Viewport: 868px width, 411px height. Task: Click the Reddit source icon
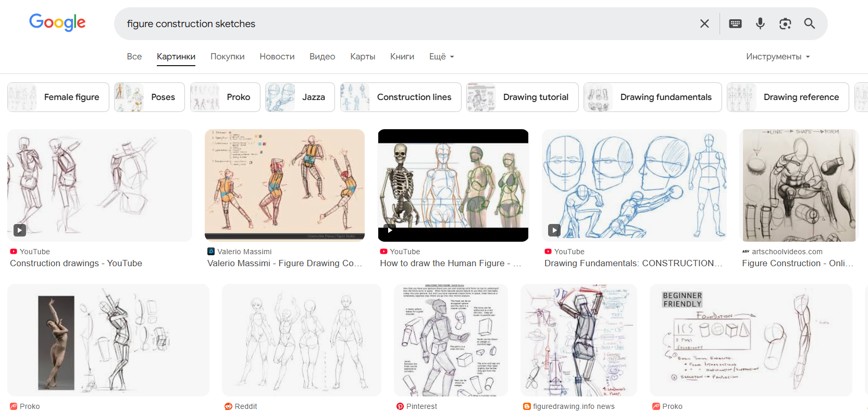coord(228,406)
